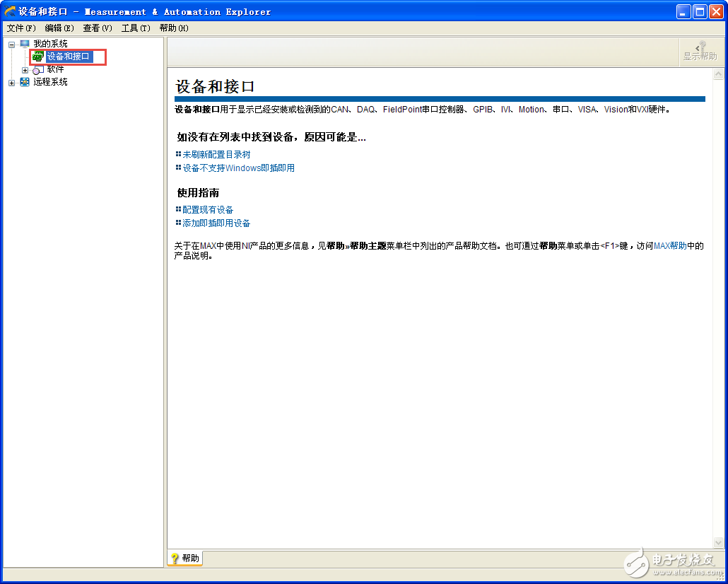Click the green Devices and Interfaces icon
The image size is (728, 584).
coord(38,57)
